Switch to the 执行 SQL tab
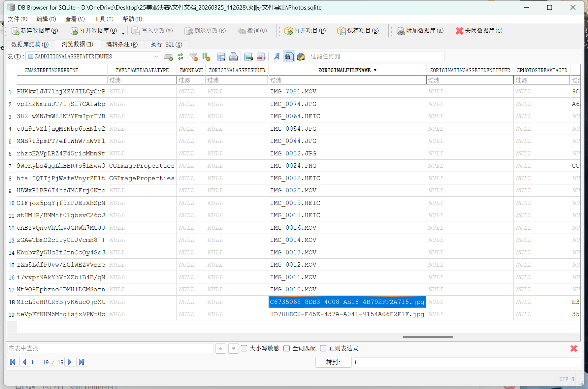The height and width of the screenshot is (389, 588). coord(166,45)
